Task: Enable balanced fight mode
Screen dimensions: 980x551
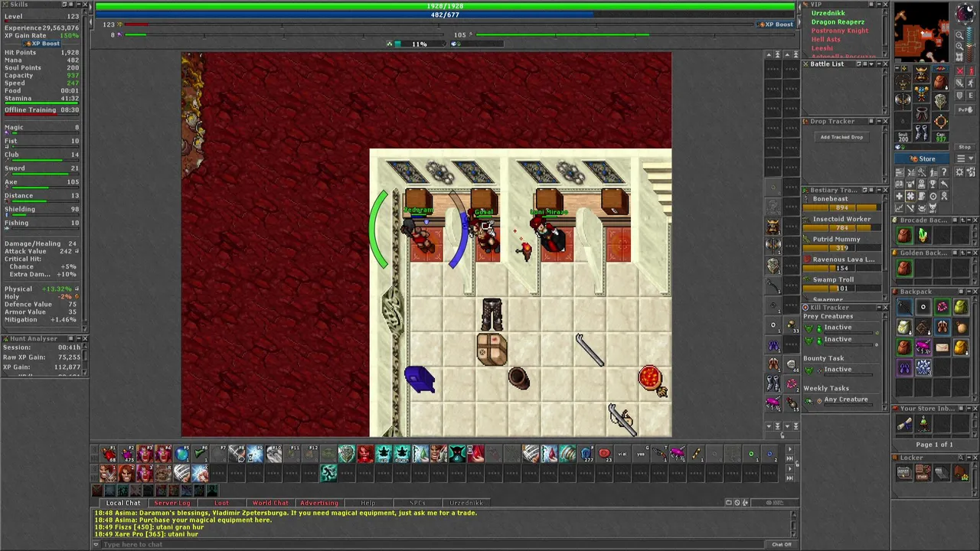Action: pyautogui.click(x=959, y=83)
